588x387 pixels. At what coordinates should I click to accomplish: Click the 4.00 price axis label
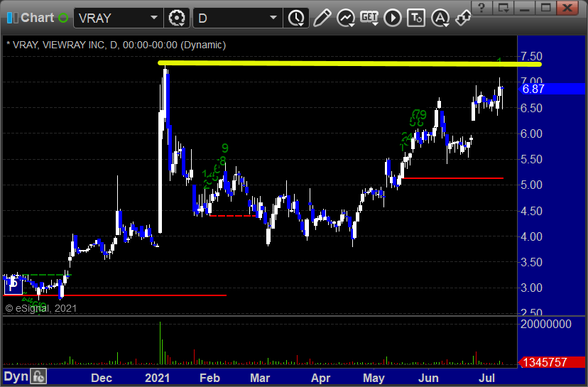pos(531,236)
